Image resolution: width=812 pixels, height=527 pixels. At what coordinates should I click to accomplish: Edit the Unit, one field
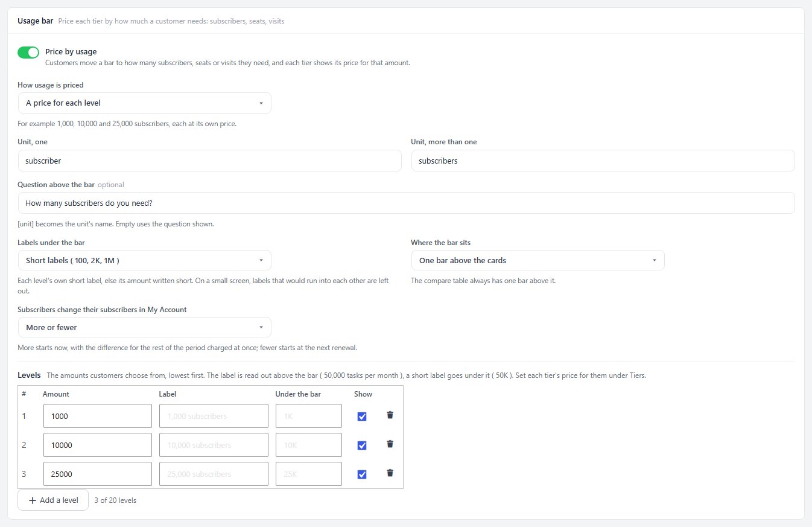click(x=209, y=161)
